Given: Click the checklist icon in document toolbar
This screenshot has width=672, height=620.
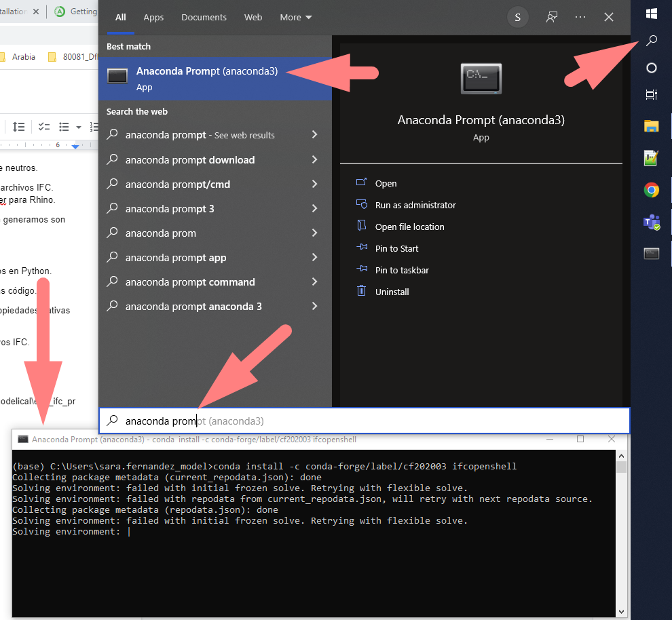Looking at the screenshot, I should click(x=43, y=127).
